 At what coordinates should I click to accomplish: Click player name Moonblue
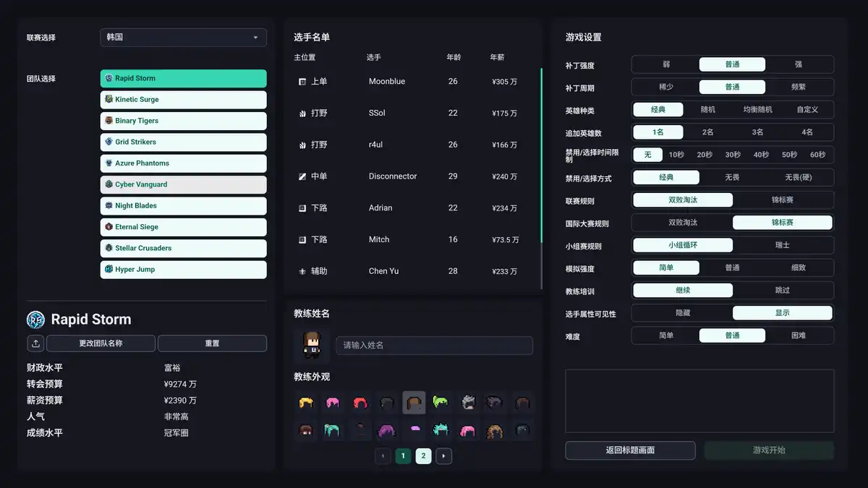tap(387, 82)
